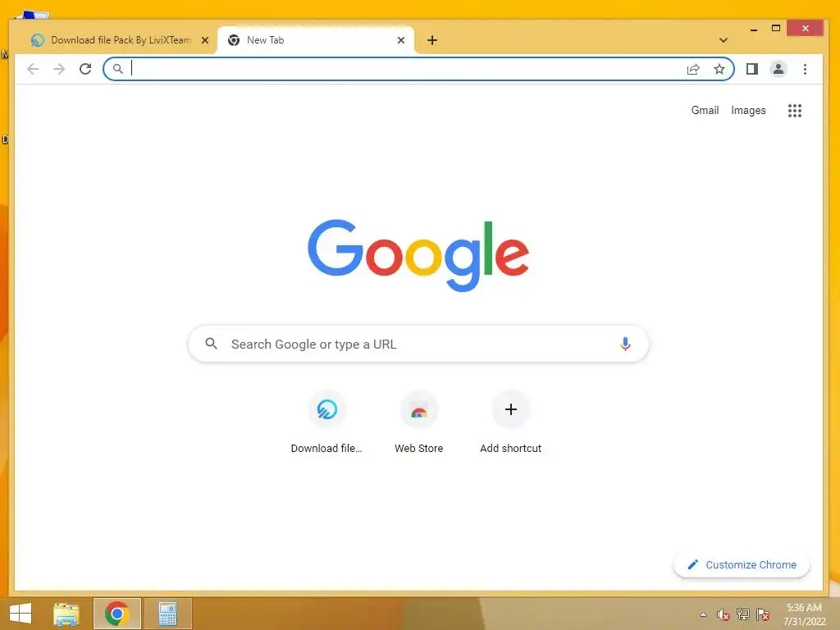Click the Google logo
Viewport: 840px width, 630px height.
[x=418, y=256]
